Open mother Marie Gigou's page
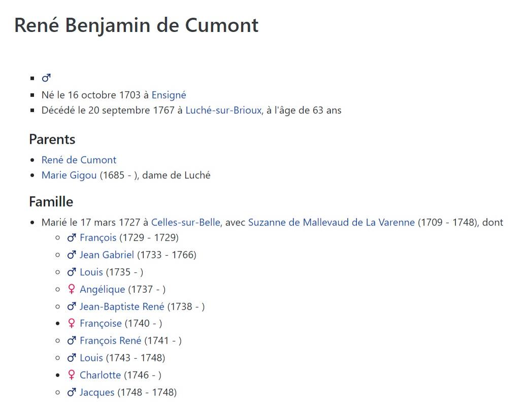The image size is (532, 411). pos(69,176)
